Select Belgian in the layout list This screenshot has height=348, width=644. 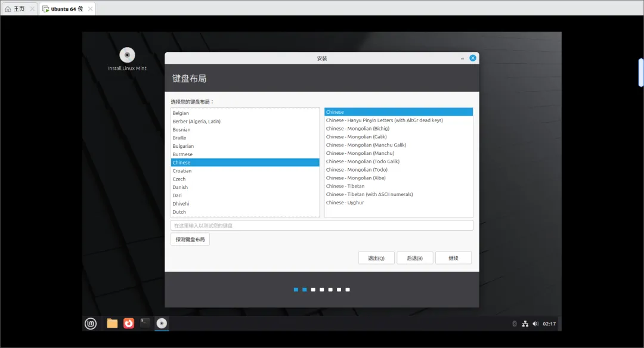tap(245, 113)
